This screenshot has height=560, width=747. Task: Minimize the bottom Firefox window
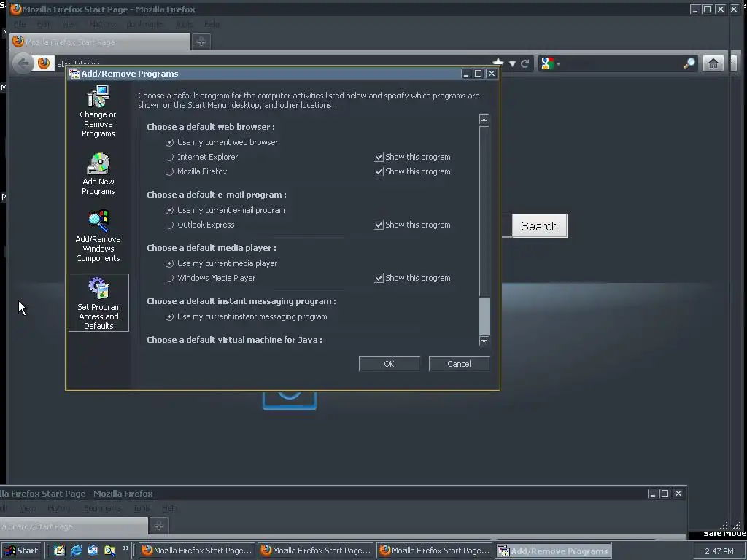[x=653, y=494]
